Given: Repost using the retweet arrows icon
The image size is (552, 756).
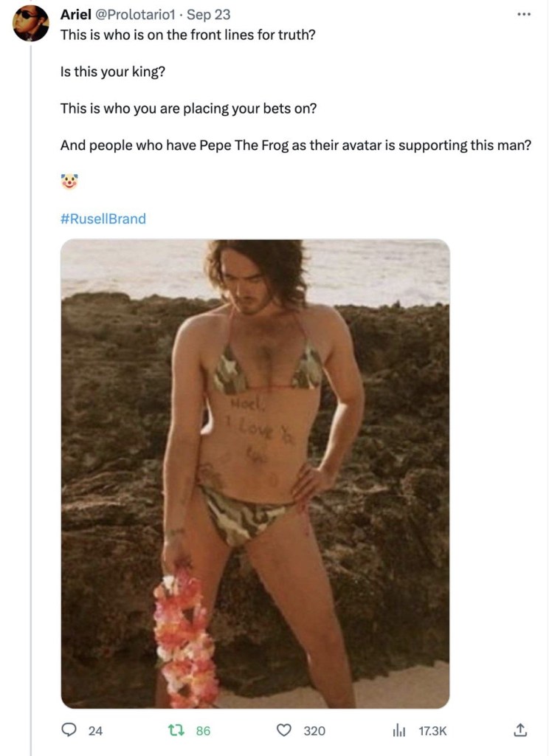Looking at the screenshot, I should [x=176, y=730].
